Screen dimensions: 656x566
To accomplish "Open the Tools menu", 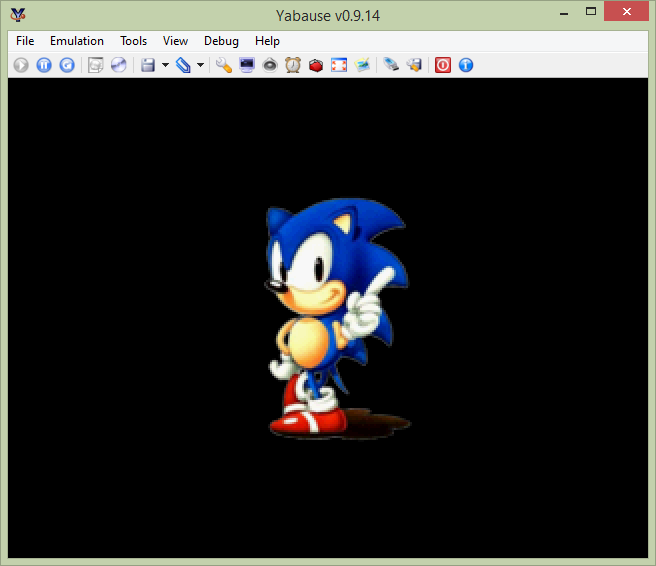I will 133,41.
